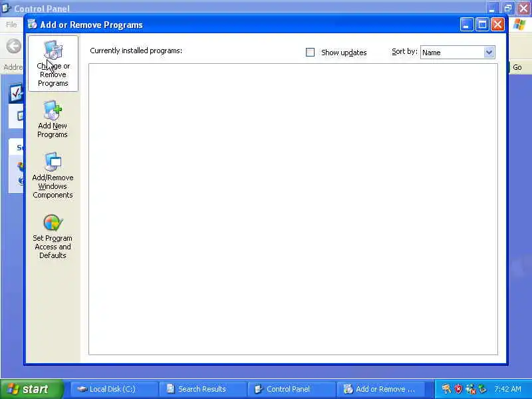532x399 pixels.
Task: Open File menu in Control Panel window
Action: pyautogui.click(x=11, y=25)
